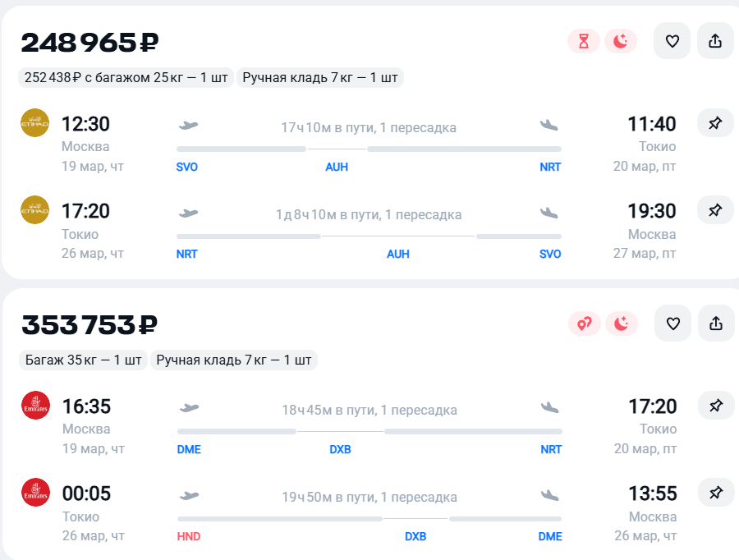Click the hand luggage 7 kg tag on the Etihad ticket

click(x=320, y=78)
